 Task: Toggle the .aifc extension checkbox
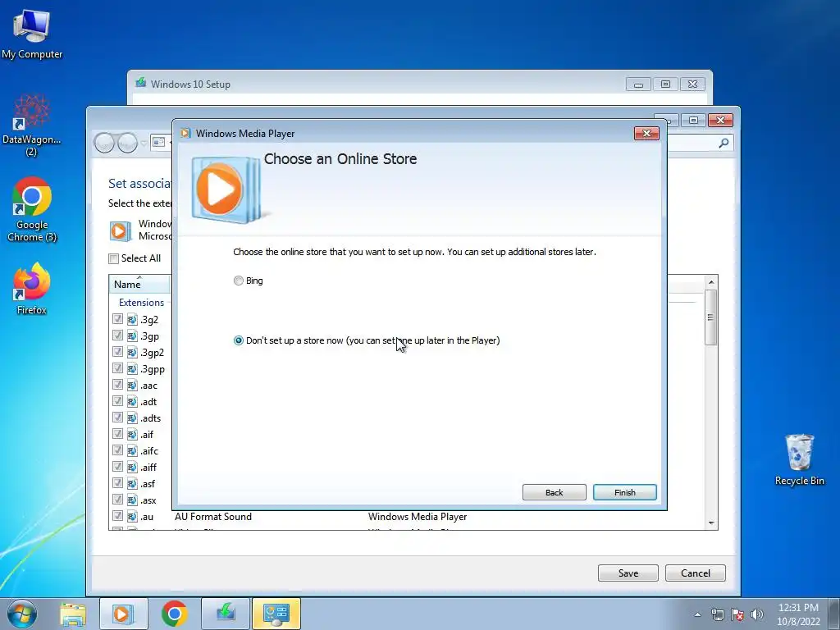pyautogui.click(x=117, y=450)
